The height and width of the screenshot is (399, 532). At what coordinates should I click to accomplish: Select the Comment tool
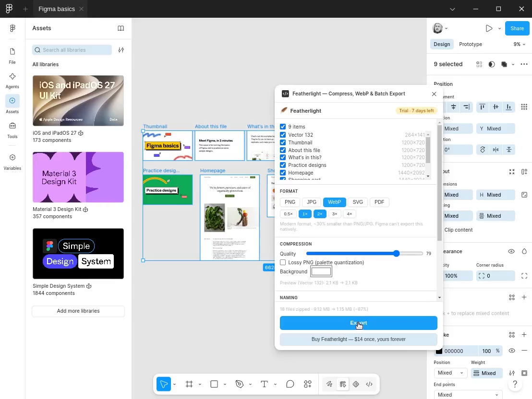tap(290, 384)
